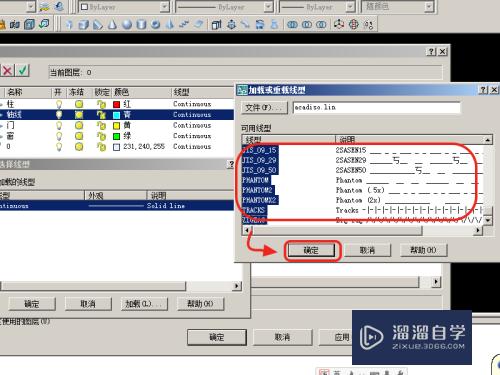Select the Sweep tool
Image resolution: width=500 pixels, height=375 pixels.
246,24
